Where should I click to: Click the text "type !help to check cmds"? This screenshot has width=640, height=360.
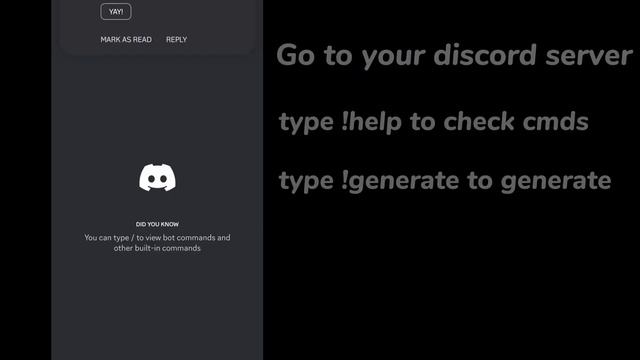coord(433,122)
